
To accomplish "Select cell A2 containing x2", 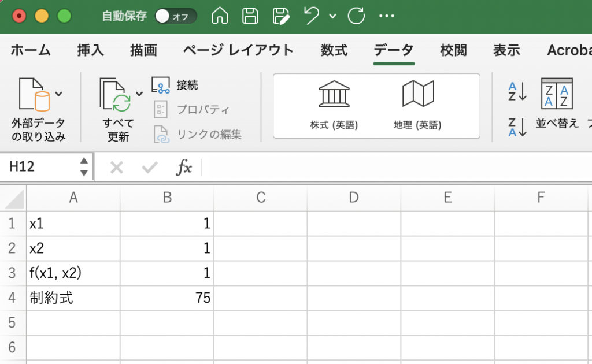I will coord(73,248).
